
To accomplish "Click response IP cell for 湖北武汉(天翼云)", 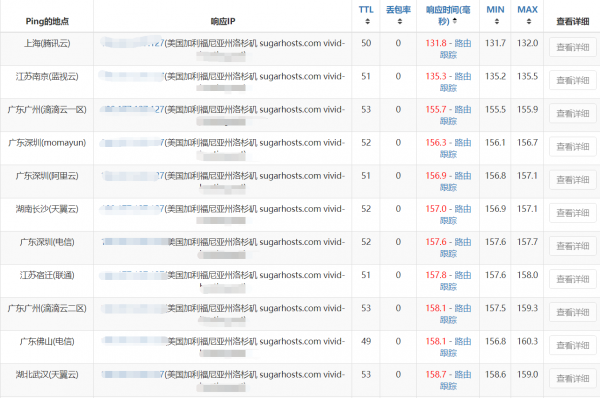I will (223, 380).
